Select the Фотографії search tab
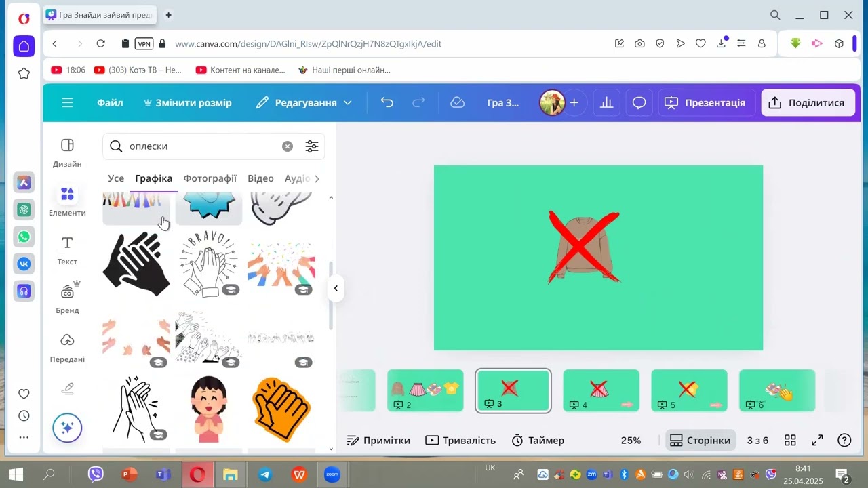 tap(210, 178)
